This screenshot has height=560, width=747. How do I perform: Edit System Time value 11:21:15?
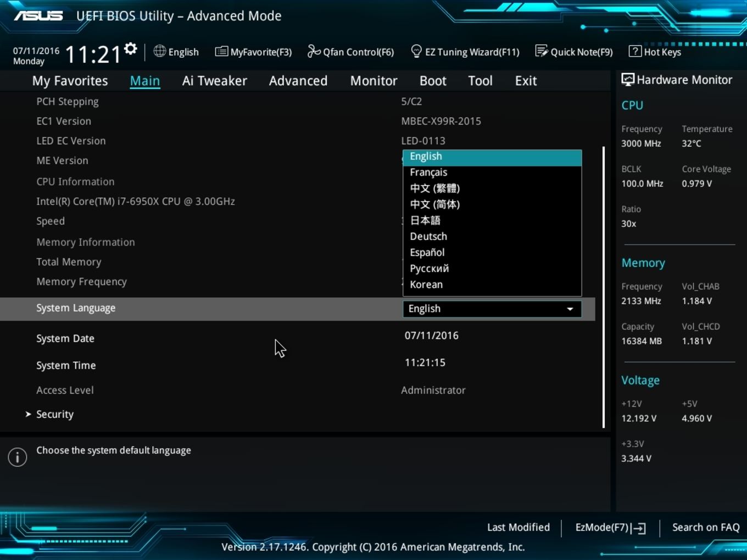pos(425,362)
